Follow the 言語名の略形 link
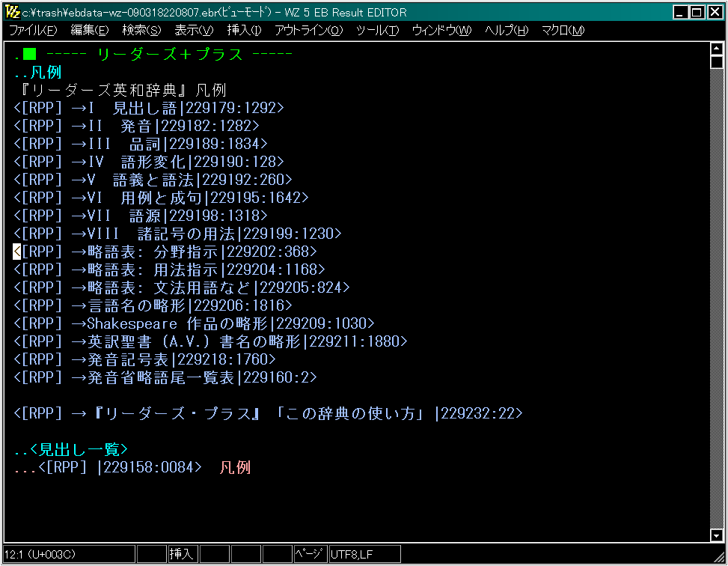This screenshot has height=566, width=728. (153, 305)
